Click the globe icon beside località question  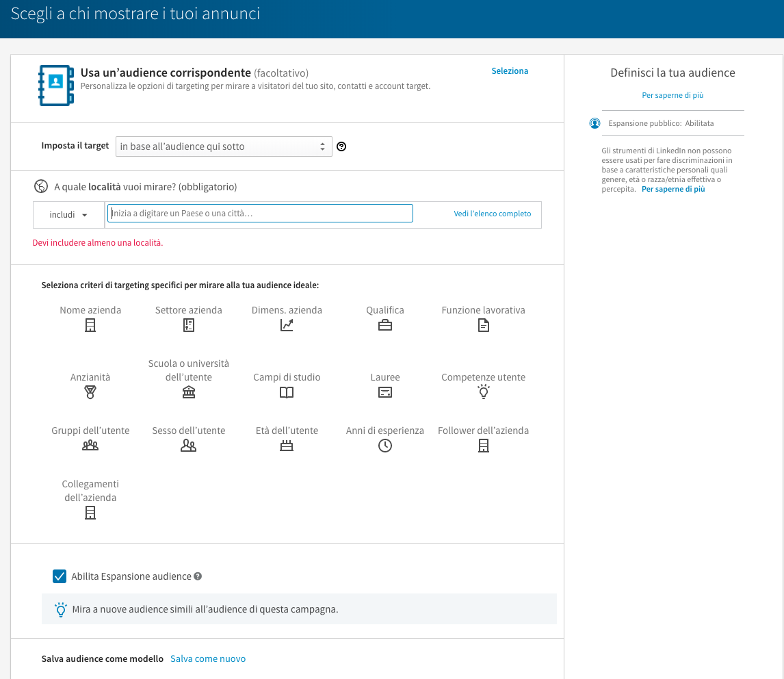tap(41, 186)
